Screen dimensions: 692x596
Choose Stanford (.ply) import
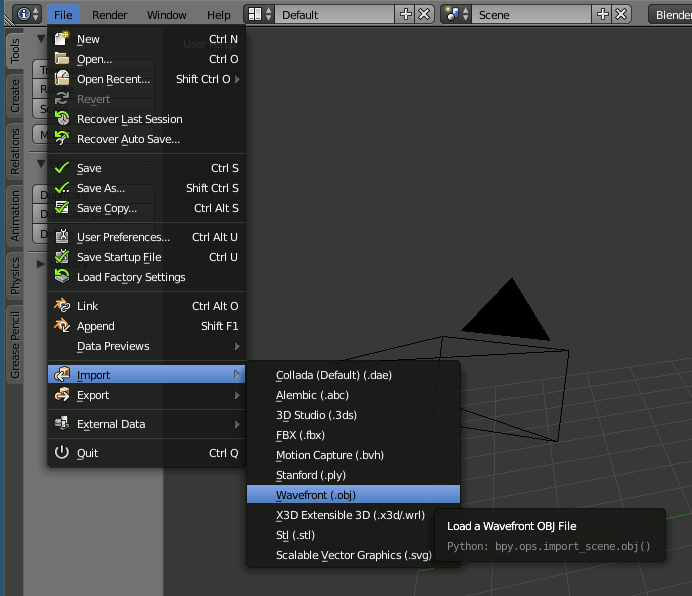click(x=353, y=475)
